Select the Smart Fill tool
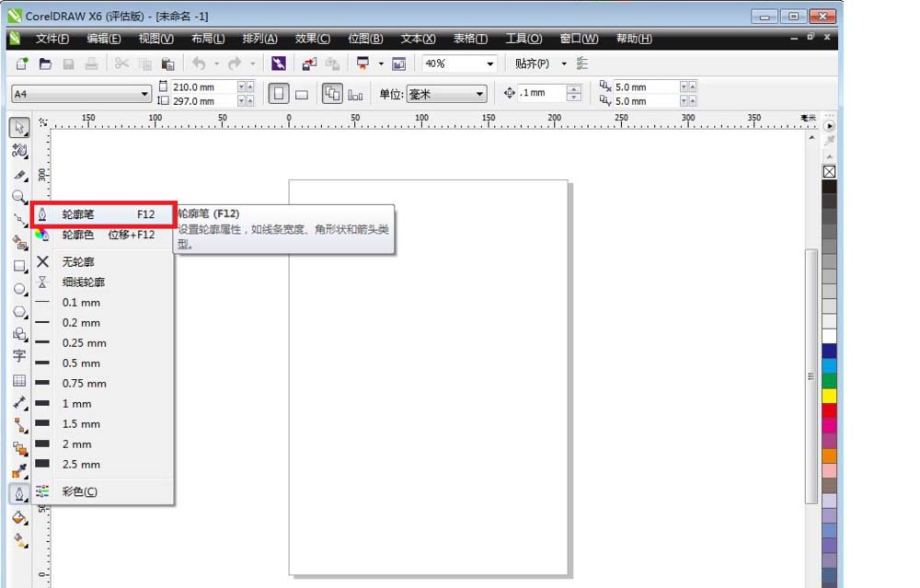This screenshot has height=588, width=920. tap(18, 245)
